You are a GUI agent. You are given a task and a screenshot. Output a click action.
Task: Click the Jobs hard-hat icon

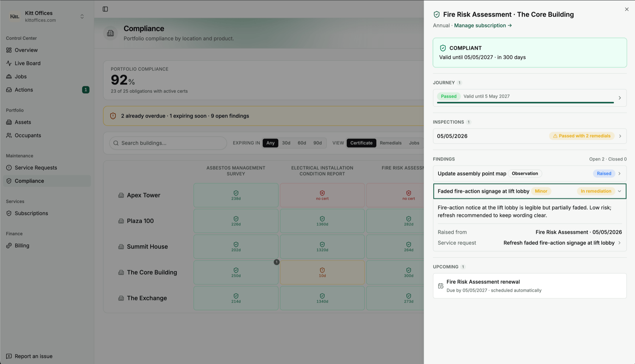click(x=9, y=77)
